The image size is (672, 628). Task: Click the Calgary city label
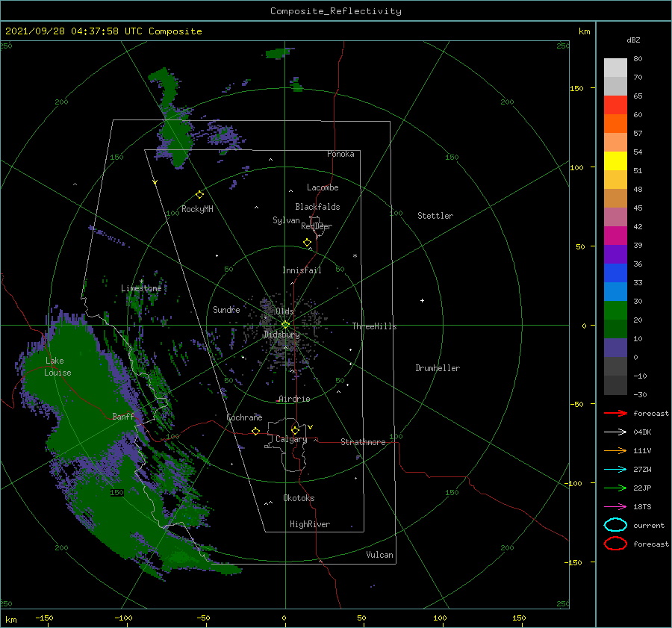291,439
